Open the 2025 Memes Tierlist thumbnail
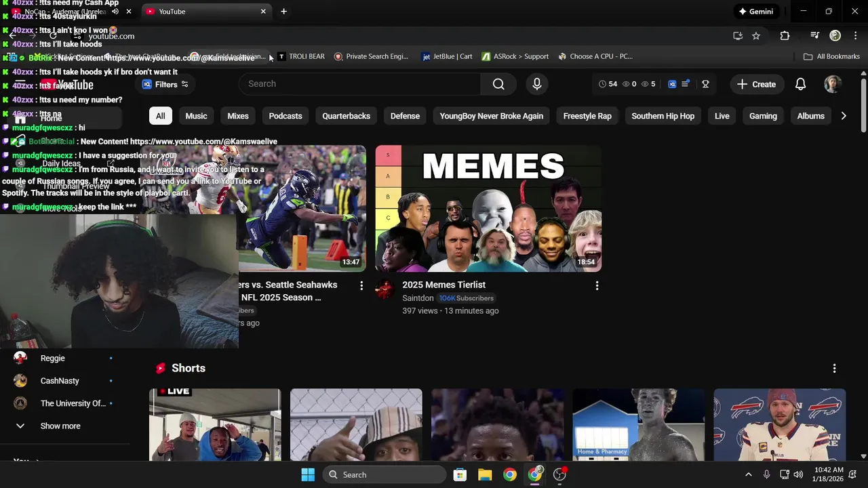This screenshot has height=488, width=868. pyautogui.click(x=488, y=208)
